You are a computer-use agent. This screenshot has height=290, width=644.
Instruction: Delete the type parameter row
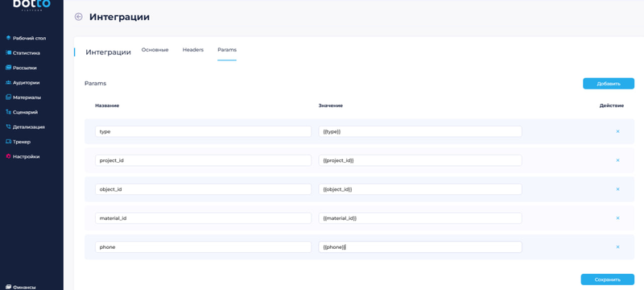617,131
